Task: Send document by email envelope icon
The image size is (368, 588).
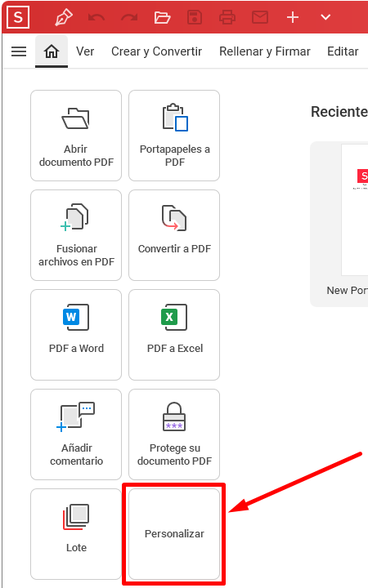Action: tap(260, 17)
